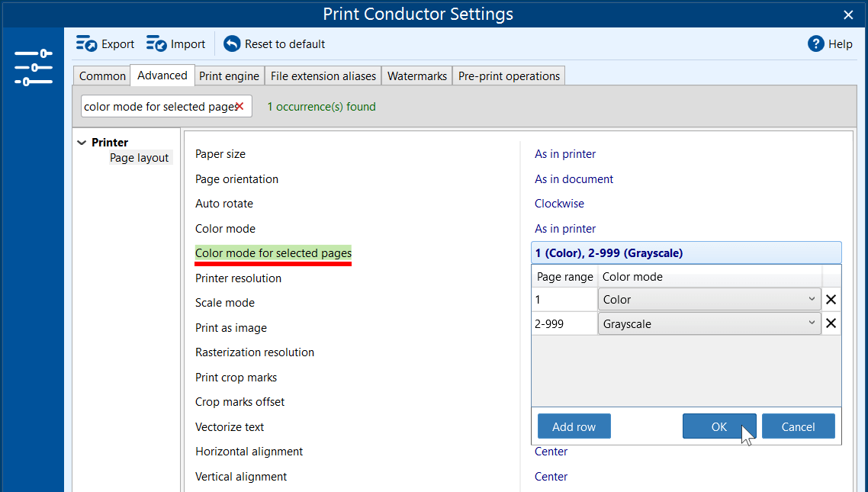Confirm color mode with the OK button
The width and height of the screenshot is (868, 492).
coord(719,427)
